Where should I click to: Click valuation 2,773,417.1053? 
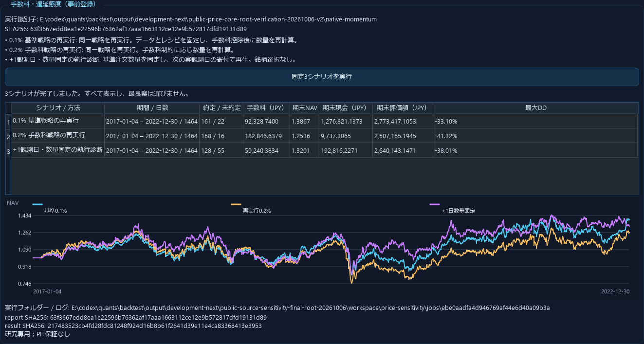(403, 121)
